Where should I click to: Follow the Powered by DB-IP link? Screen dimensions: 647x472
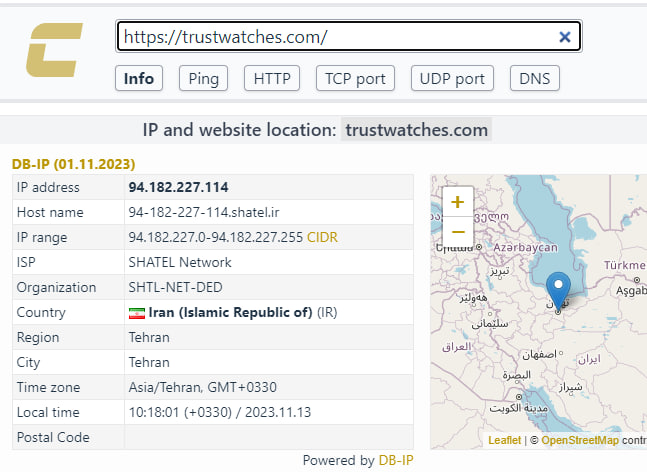click(x=396, y=460)
